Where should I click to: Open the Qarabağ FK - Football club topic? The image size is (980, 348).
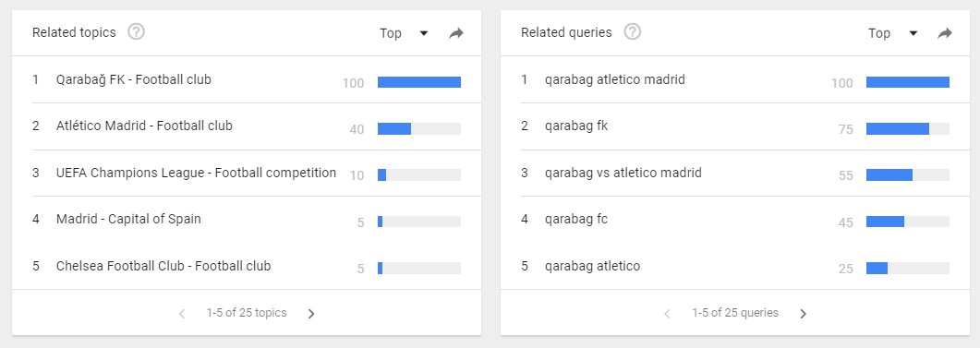pyautogui.click(x=134, y=79)
